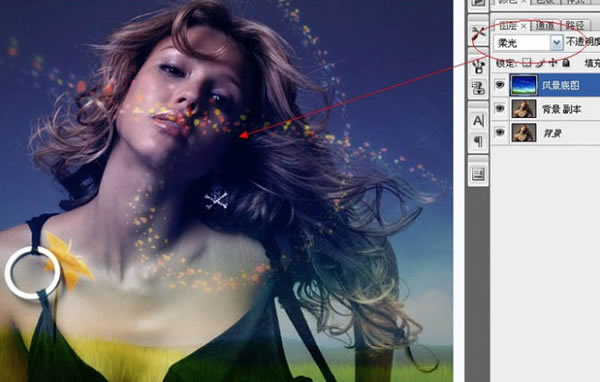Open the Character panel 'A' icon

(x=478, y=121)
